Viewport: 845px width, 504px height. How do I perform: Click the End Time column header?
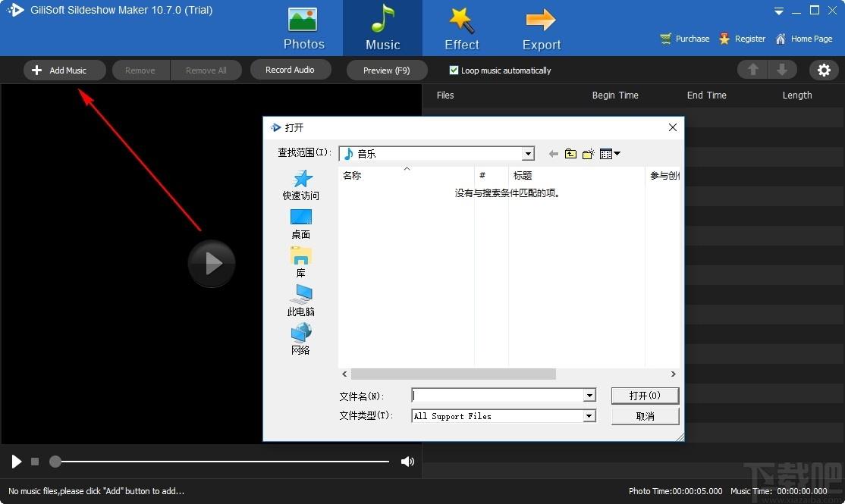click(x=706, y=95)
